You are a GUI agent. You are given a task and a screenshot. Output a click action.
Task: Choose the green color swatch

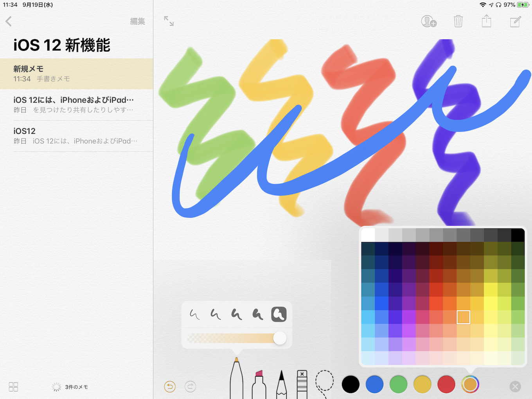coord(398,384)
